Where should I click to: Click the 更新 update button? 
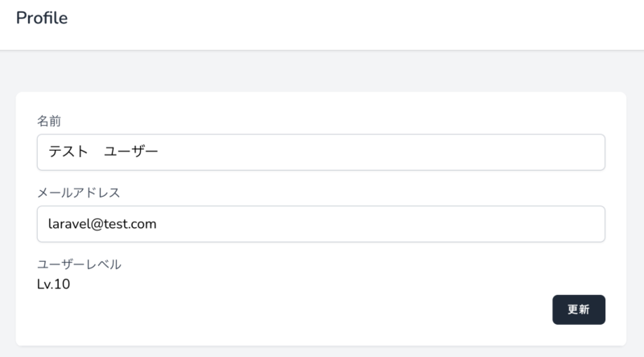pos(578,309)
